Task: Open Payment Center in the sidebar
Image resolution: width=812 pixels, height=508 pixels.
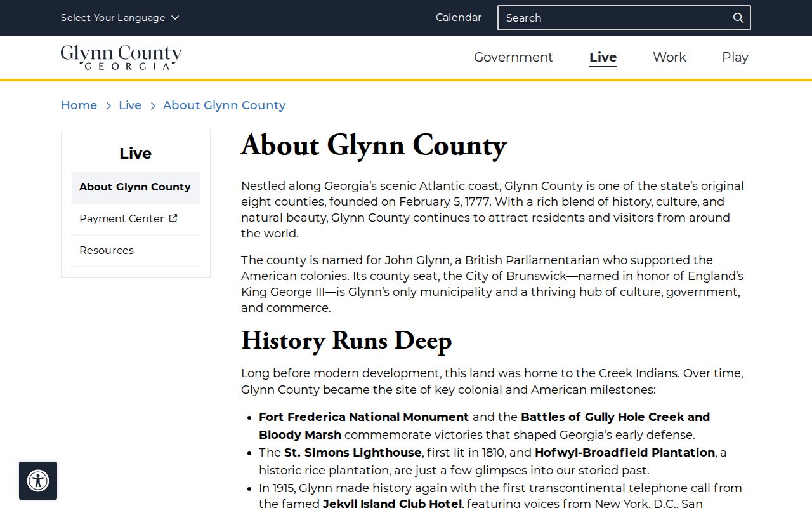Action: [x=136, y=219]
